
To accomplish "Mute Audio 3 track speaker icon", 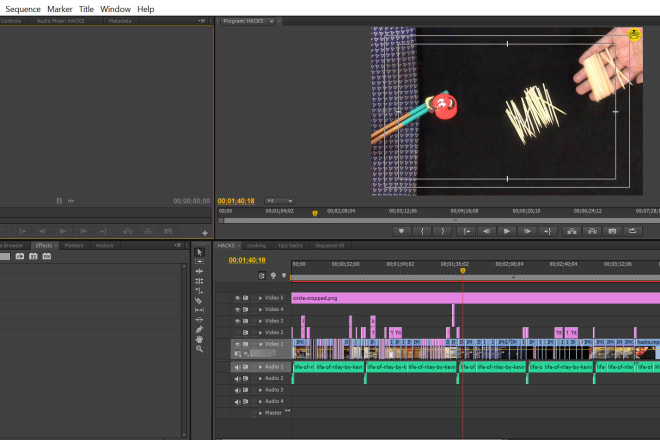I will [237, 390].
